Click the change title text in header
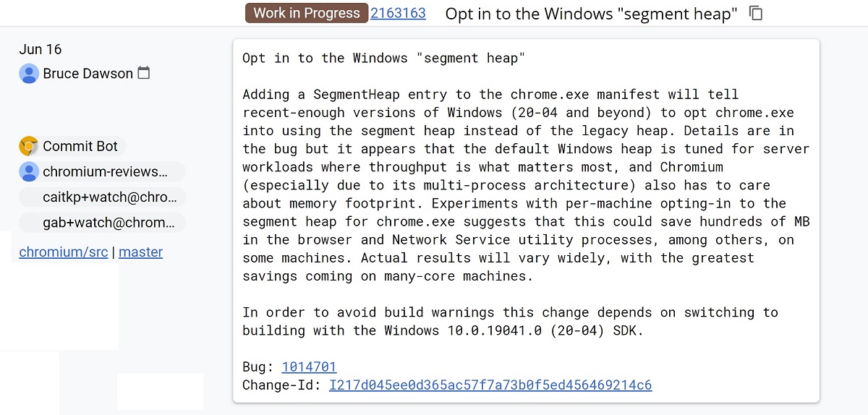868x415 pixels. point(591,14)
